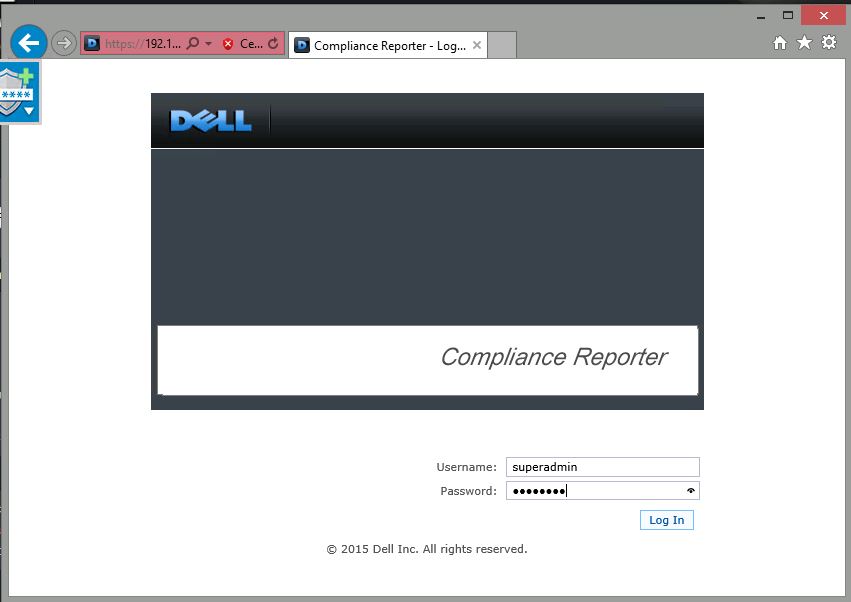Close the Compliance Reporter tab
Viewport: 851px width, 602px height.
click(x=477, y=44)
